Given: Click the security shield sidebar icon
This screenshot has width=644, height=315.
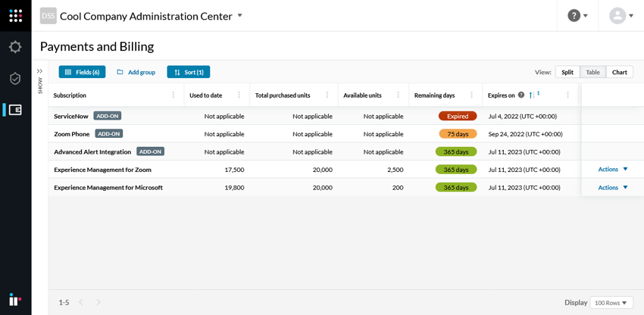Looking at the screenshot, I should click(x=15, y=79).
